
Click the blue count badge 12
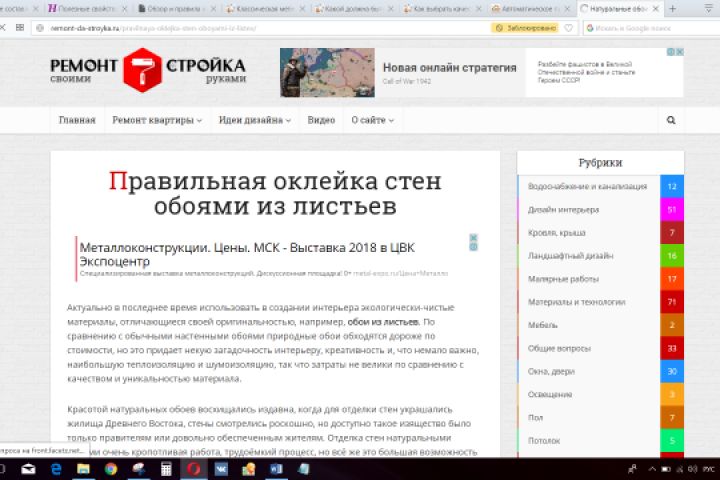[x=672, y=186]
